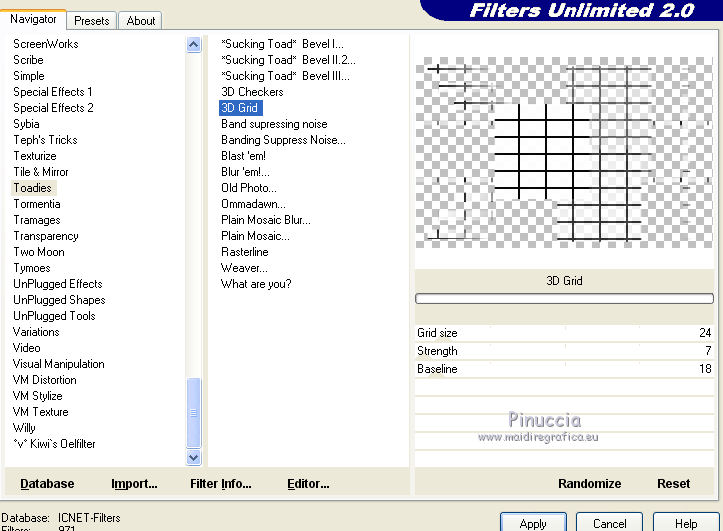
Task: Select VM Distortion category
Action: [x=44, y=380]
